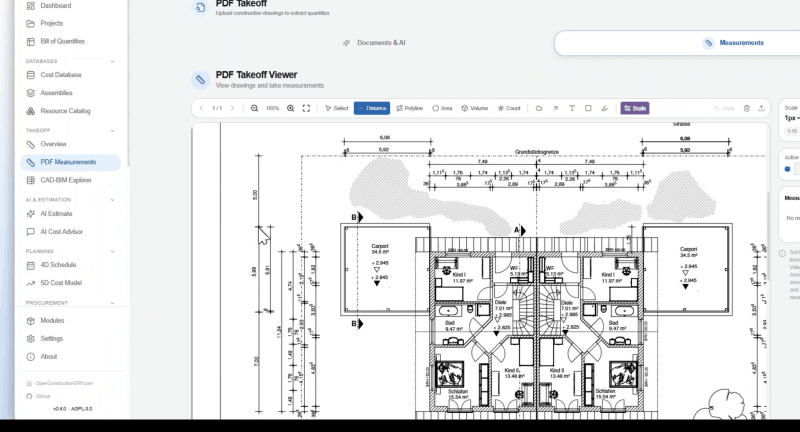
Task: Click the Settings gear icon
Action: point(31,339)
